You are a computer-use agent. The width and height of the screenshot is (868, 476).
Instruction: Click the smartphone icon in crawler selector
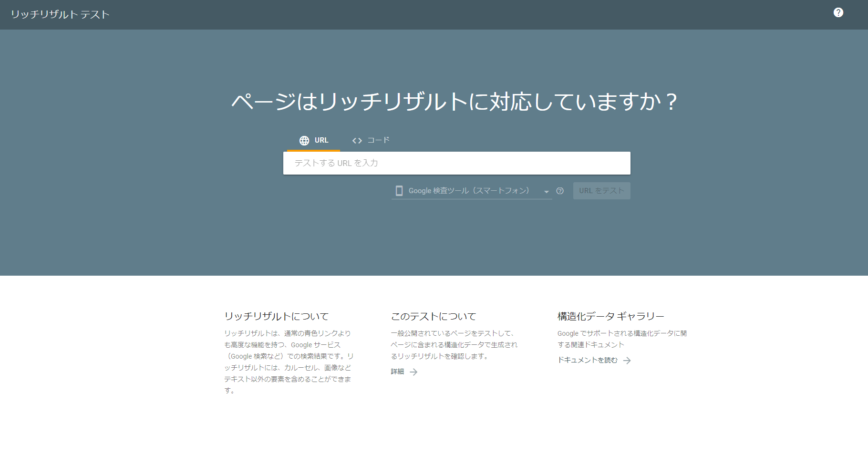(399, 191)
